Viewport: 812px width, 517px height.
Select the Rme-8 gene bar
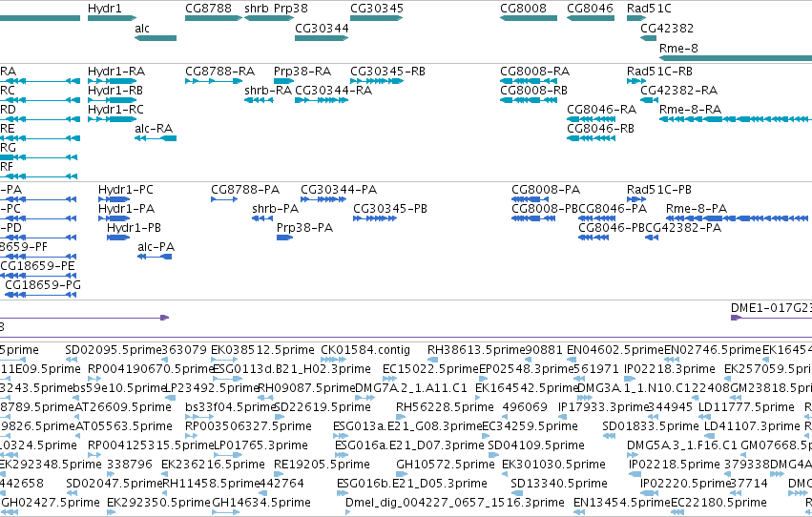[736, 57]
